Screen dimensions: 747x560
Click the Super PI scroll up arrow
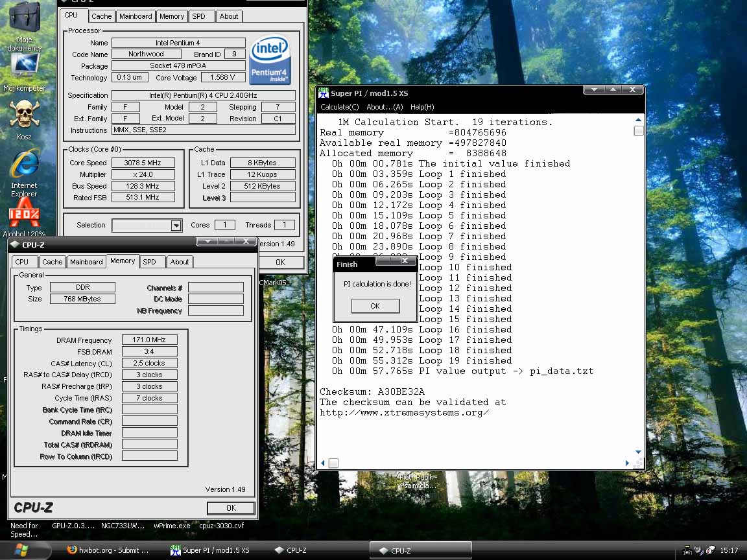click(x=638, y=119)
